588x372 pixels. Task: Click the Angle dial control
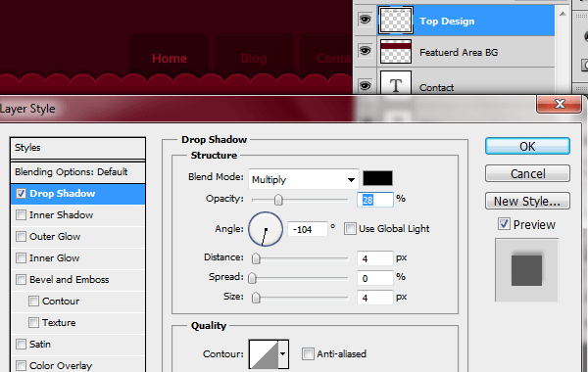[266, 229]
